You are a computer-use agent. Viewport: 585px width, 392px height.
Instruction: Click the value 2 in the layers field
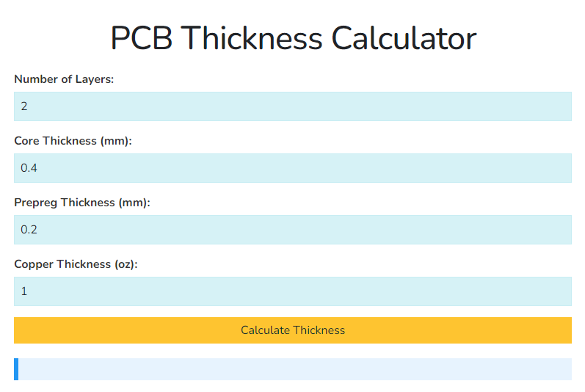[x=24, y=106]
